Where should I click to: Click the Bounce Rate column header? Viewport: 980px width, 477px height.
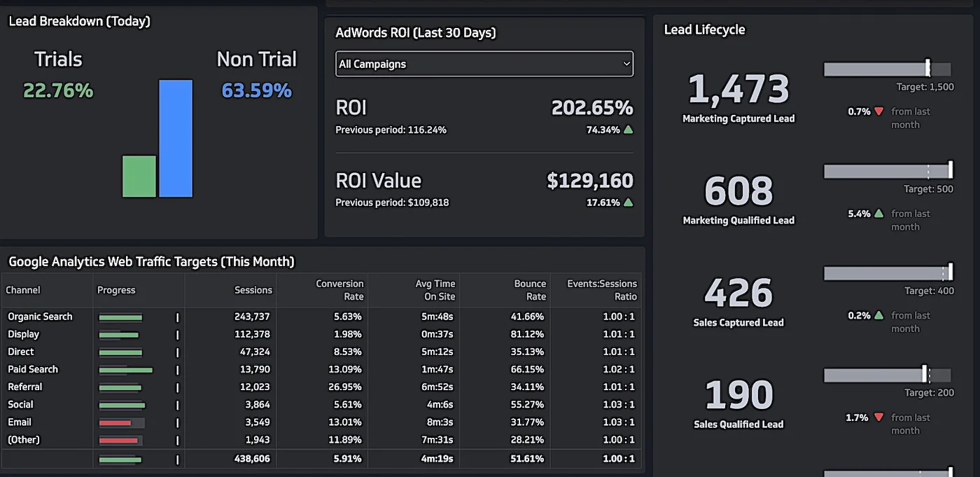pyautogui.click(x=530, y=290)
